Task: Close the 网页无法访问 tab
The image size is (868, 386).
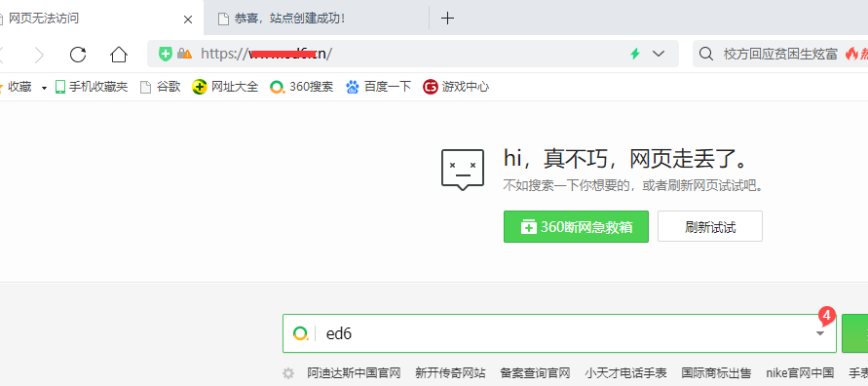Action: point(188,19)
